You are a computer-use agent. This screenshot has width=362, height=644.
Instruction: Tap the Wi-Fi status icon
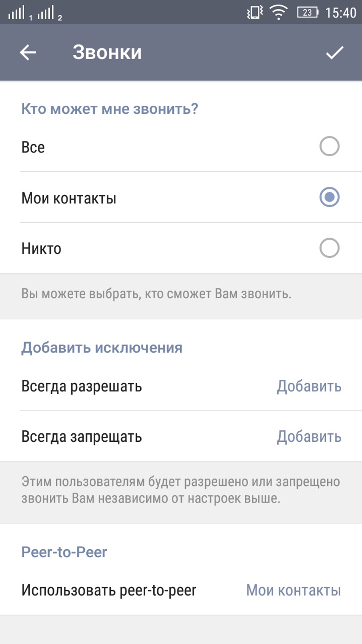pos(279,13)
